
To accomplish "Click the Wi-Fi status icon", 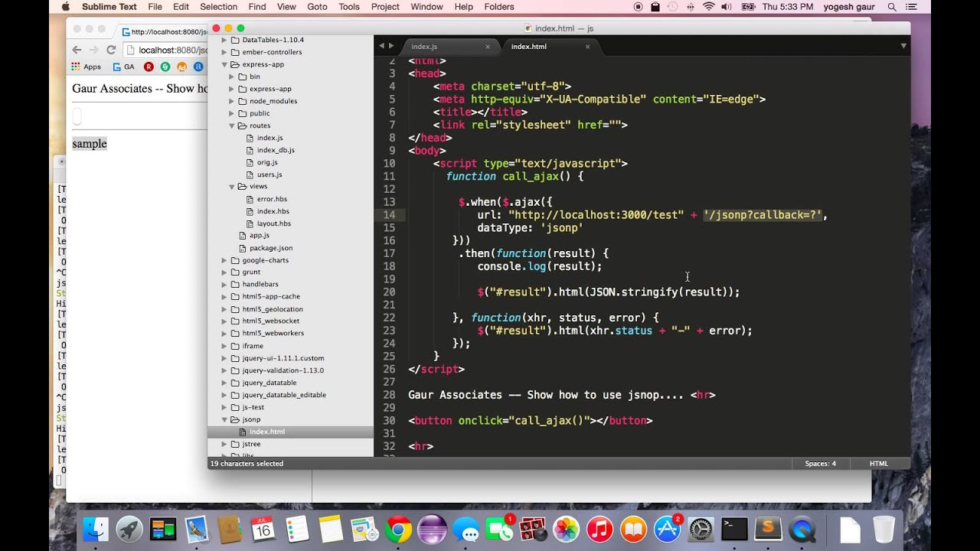I will (708, 7).
